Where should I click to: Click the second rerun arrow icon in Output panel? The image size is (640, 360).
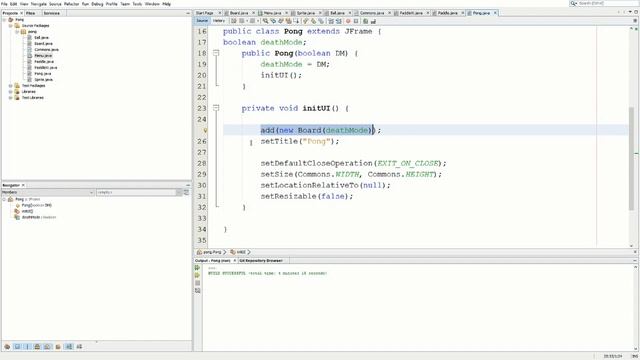(x=198, y=276)
